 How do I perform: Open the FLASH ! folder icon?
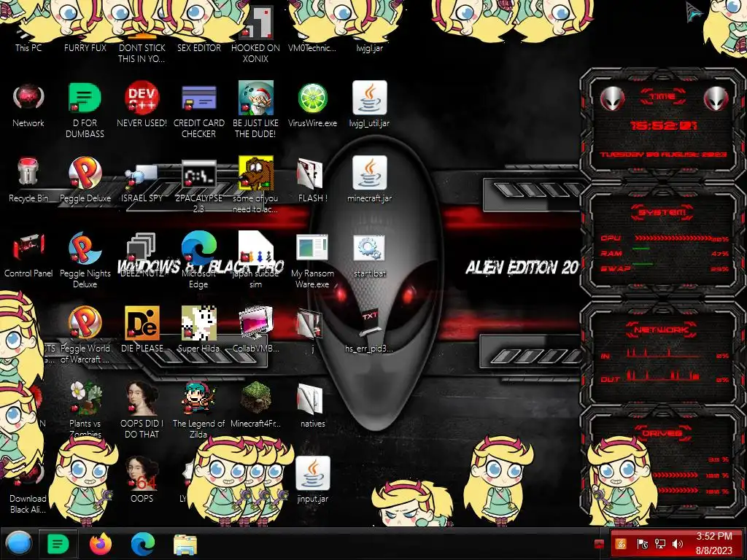pos(310,174)
